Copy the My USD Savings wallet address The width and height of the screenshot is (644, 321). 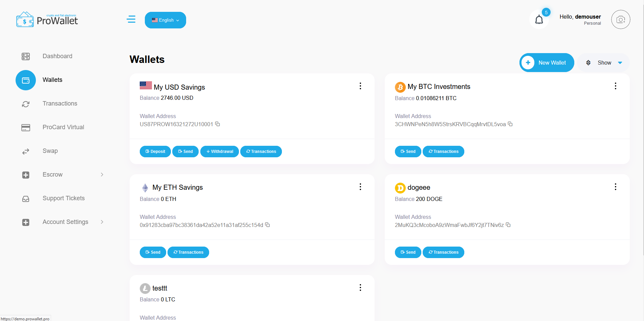point(218,124)
